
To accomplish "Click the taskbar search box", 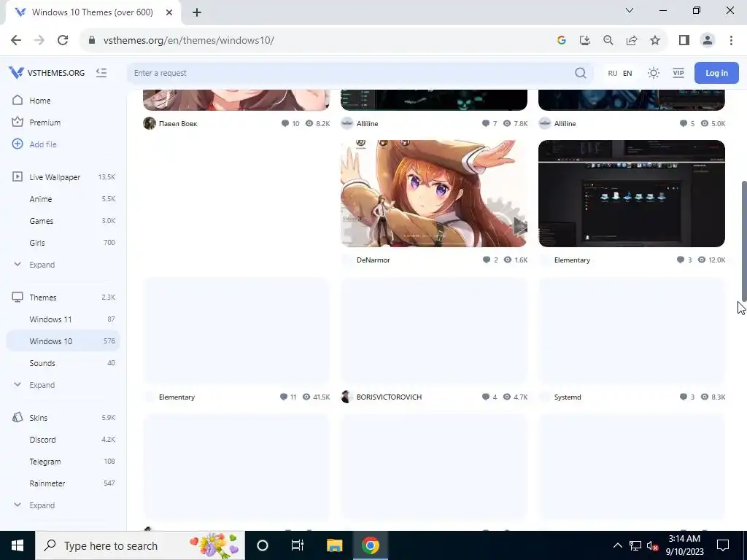I will coord(140,545).
